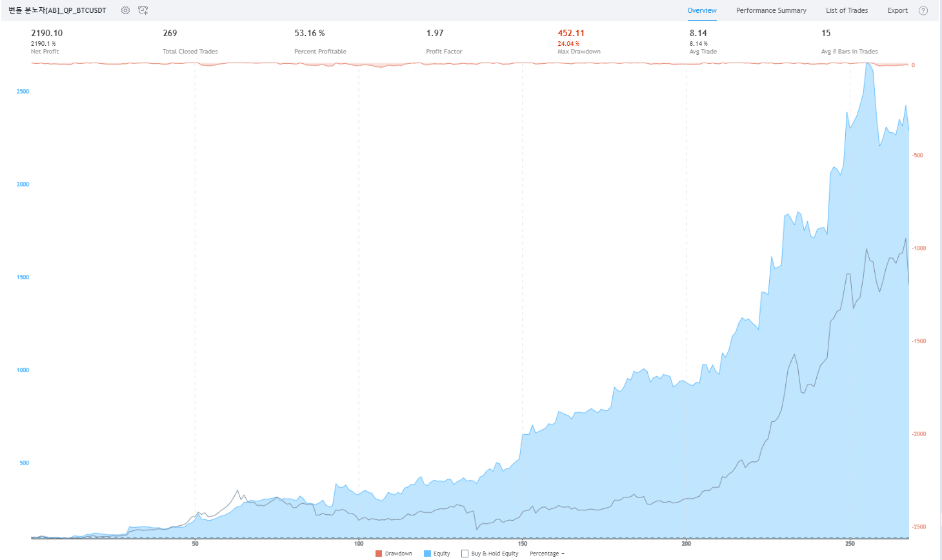Click the Total Closed Trades value 269
The image size is (942, 560).
pos(170,33)
